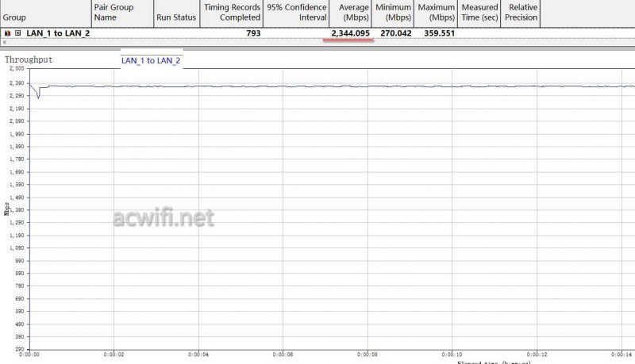Select the LAN_1 to LAN_2 row label
Image resolution: width=635 pixels, height=364 pixels.
pos(58,33)
